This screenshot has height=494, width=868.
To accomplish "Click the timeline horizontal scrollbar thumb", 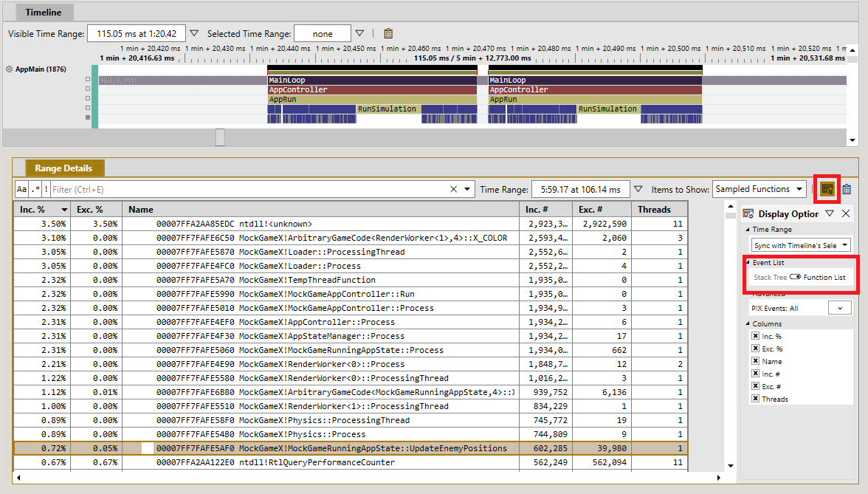I will point(220,137).
